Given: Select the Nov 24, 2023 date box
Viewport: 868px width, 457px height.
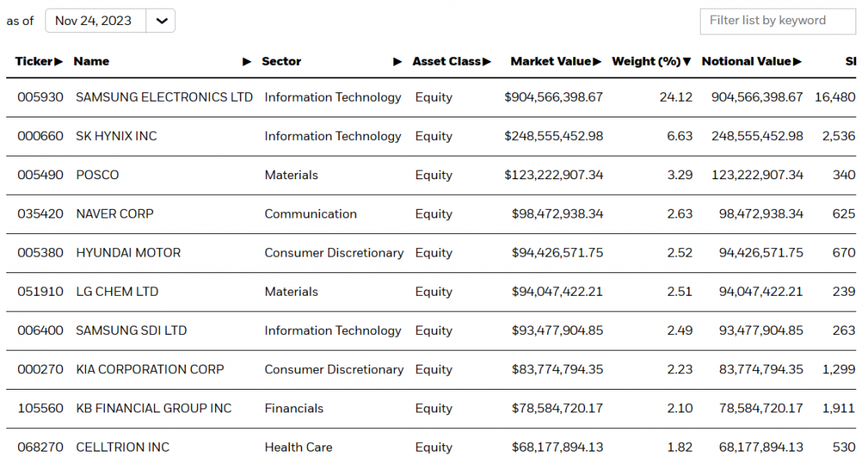Looking at the screenshot, I should (x=94, y=21).
